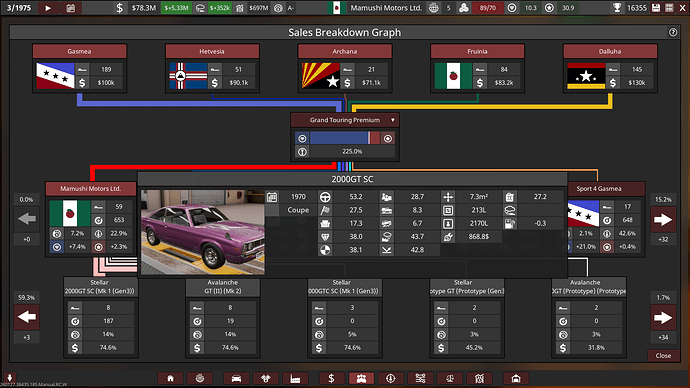Click the dollar sign funds icon in top bar
Image resolution: width=690 pixels, height=388 pixels.
119,8
